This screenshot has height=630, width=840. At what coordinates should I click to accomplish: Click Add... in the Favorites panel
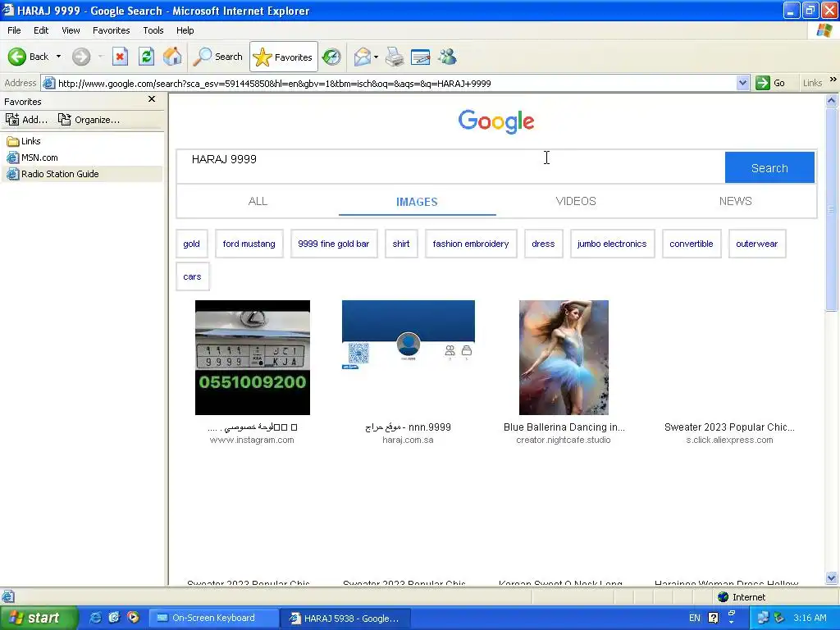pos(27,120)
